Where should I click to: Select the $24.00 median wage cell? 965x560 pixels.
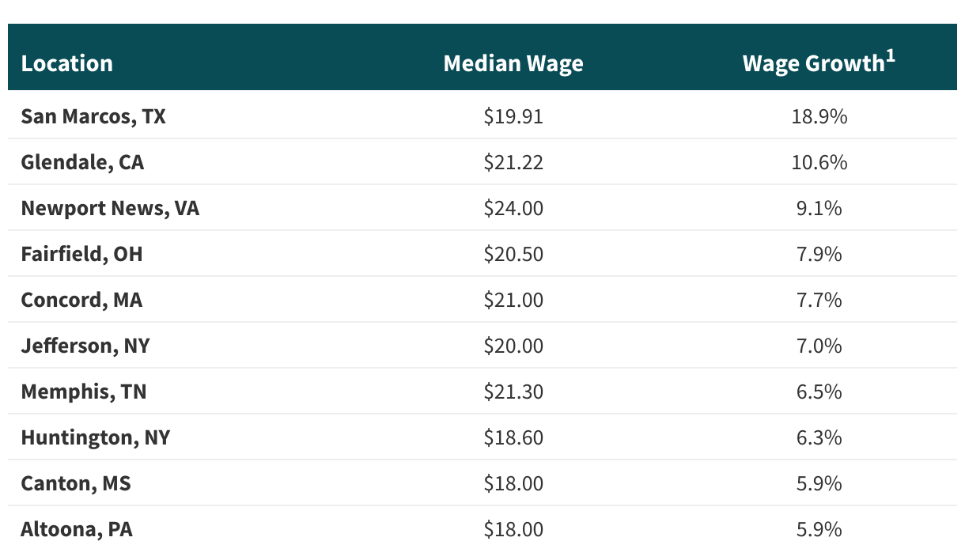point(513,209)
